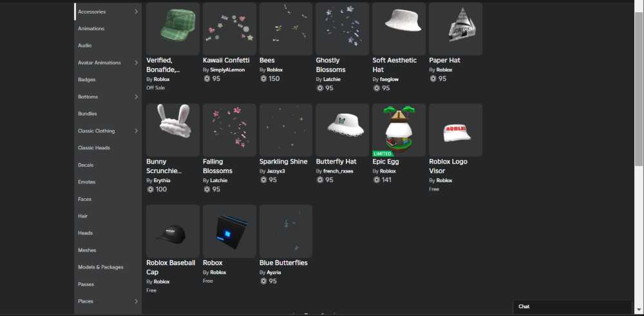Image resolution: width=644 pixels, height=316 pixels.
Task: Select the Meshes category
Action: pos(87,250)
